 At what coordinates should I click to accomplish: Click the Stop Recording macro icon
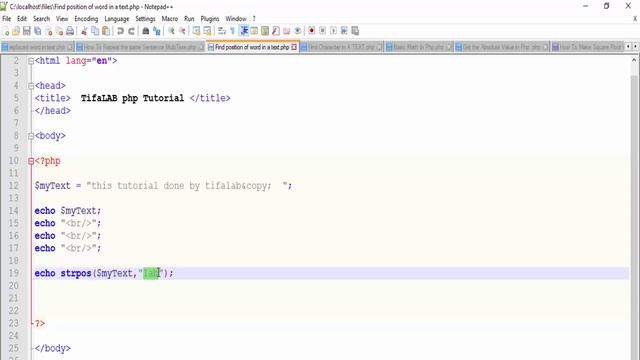[322, 31]
